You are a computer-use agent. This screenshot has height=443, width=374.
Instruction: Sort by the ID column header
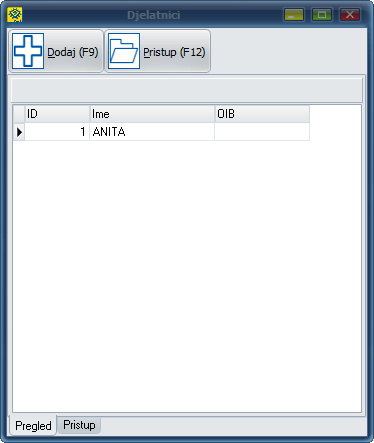57,114
